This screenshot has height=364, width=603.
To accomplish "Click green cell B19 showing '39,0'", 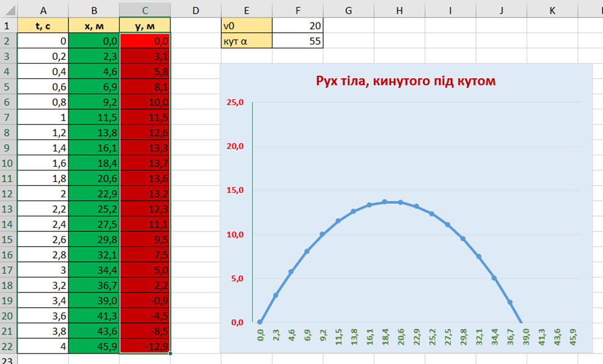I will coord(94,300).
